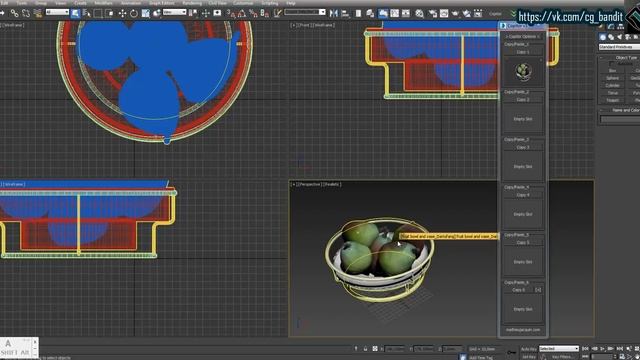The width and height of the screenshot is (640, 360).
Task: Open the Rendered Frame Window
Action: tap(444, 13)
